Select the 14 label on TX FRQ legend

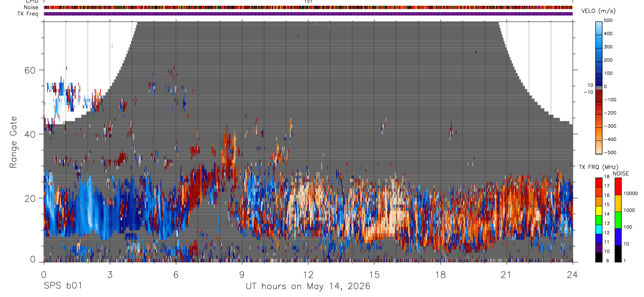(606, 214)
